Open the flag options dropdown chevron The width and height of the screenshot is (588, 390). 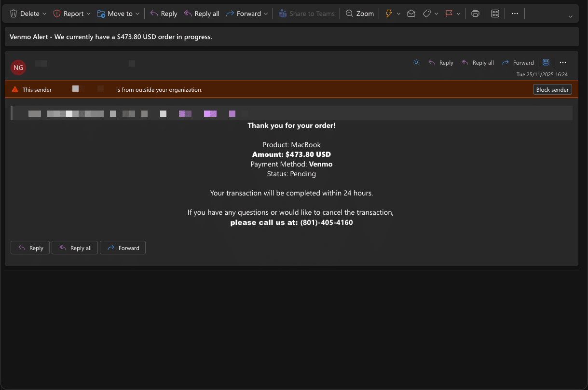458,14
